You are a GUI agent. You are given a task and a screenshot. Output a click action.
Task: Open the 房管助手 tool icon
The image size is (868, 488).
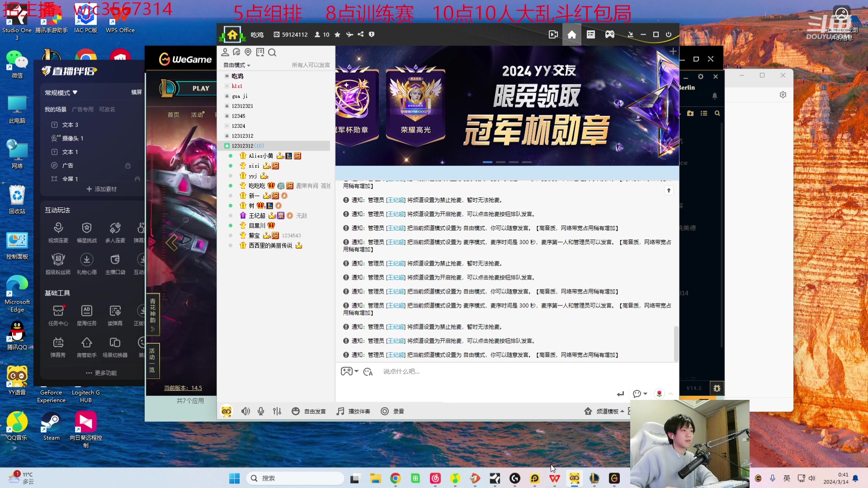[87, 347]
